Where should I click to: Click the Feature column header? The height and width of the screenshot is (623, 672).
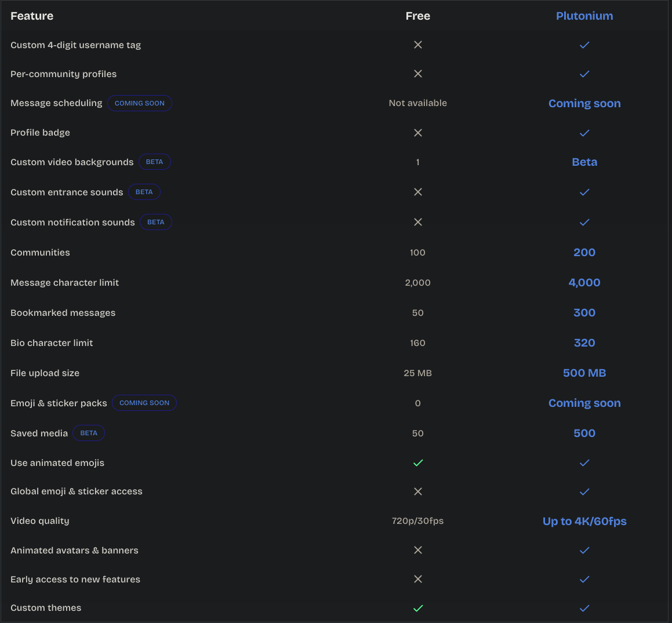pos(32,16)
